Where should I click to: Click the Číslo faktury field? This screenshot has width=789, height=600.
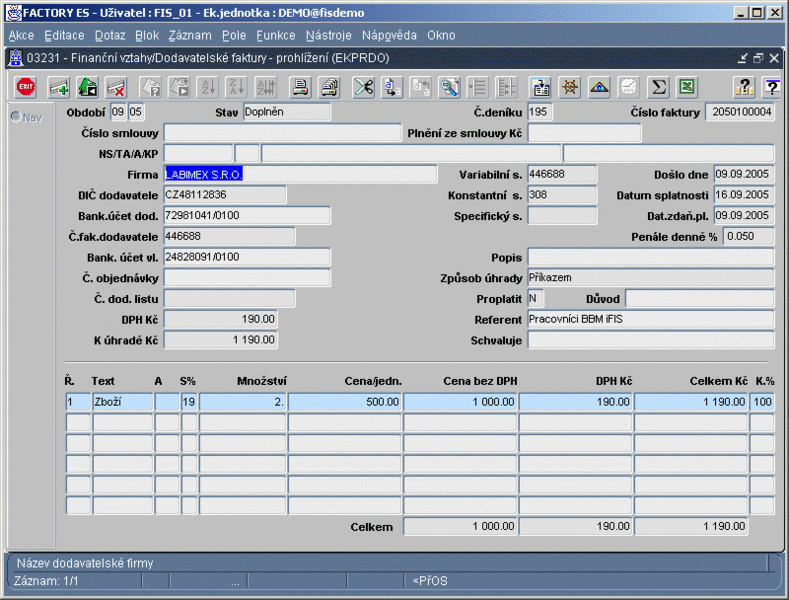tap(739, 112)
